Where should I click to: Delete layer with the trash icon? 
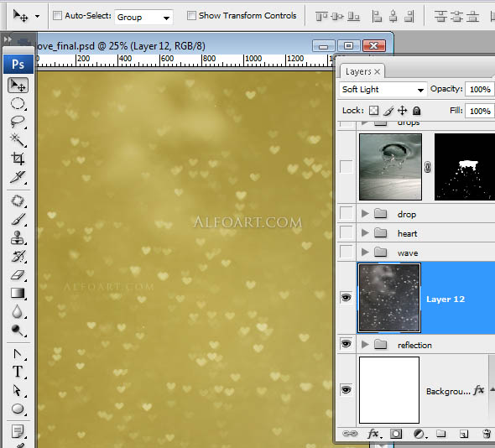[487, 434]
